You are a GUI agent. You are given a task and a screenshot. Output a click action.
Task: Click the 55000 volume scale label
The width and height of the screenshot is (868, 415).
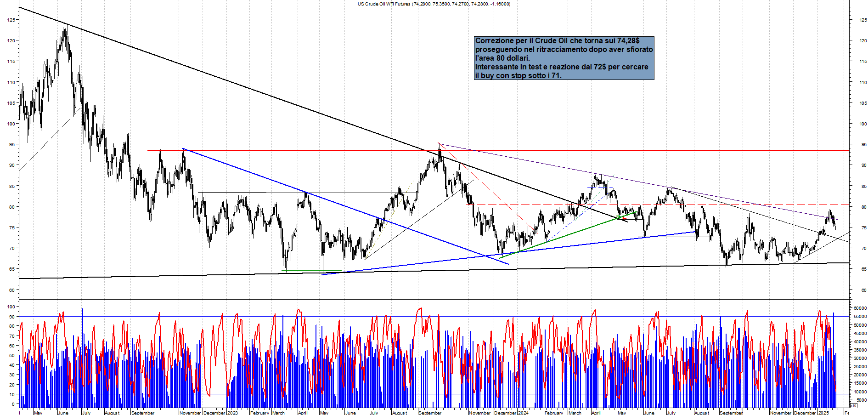[x=860, y=316]
